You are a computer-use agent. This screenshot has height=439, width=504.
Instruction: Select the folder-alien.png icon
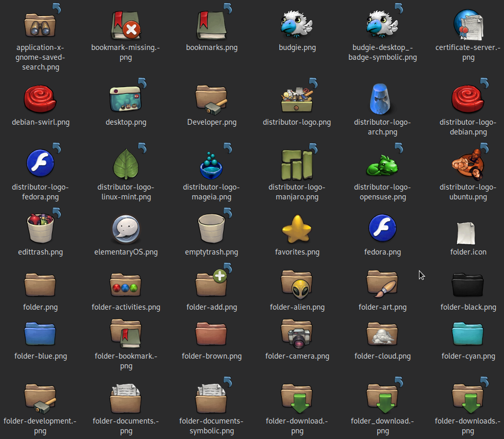coord(297,284)
